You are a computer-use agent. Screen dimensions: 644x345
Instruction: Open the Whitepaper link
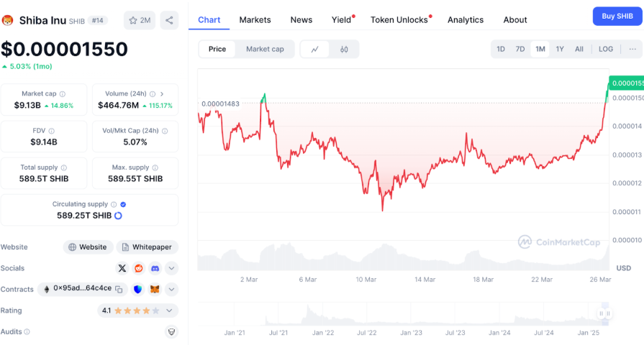pyautogui.click(x=147, y=247)
